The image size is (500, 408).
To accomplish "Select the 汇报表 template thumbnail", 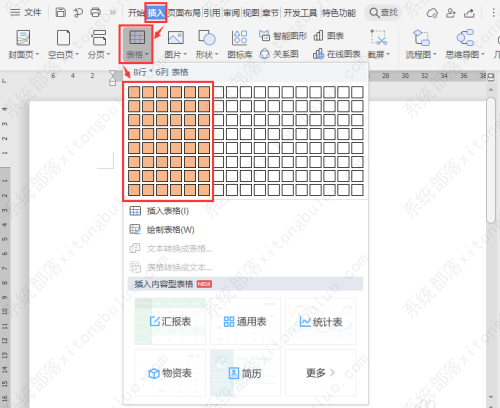I will [170, 321].
